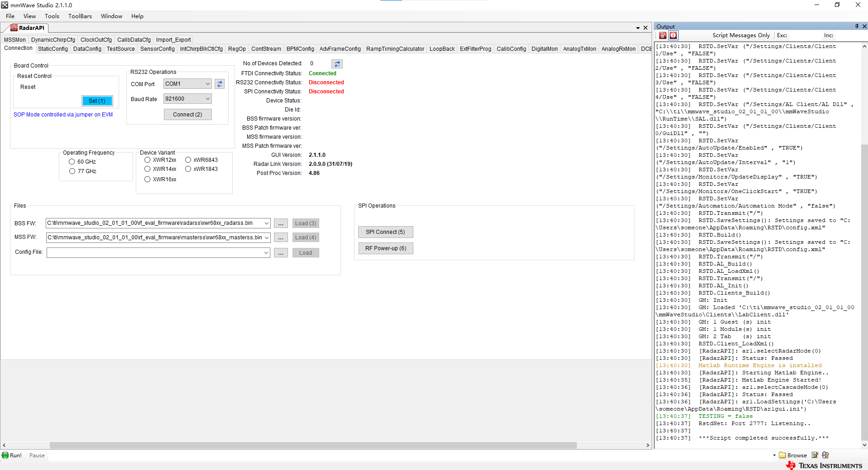Close the RadarAPI document tab
The width and height of the screenshot is (868, 470).
point(646,28)
